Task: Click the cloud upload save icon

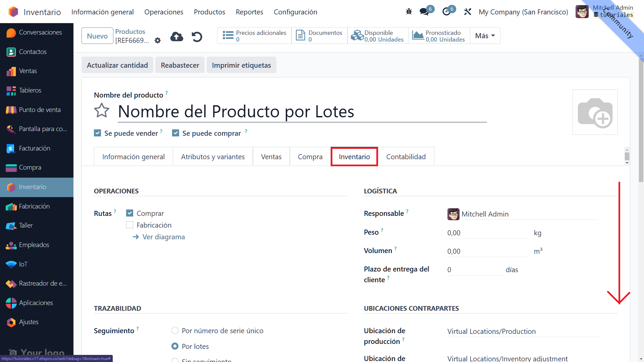Action: (177, 37)
